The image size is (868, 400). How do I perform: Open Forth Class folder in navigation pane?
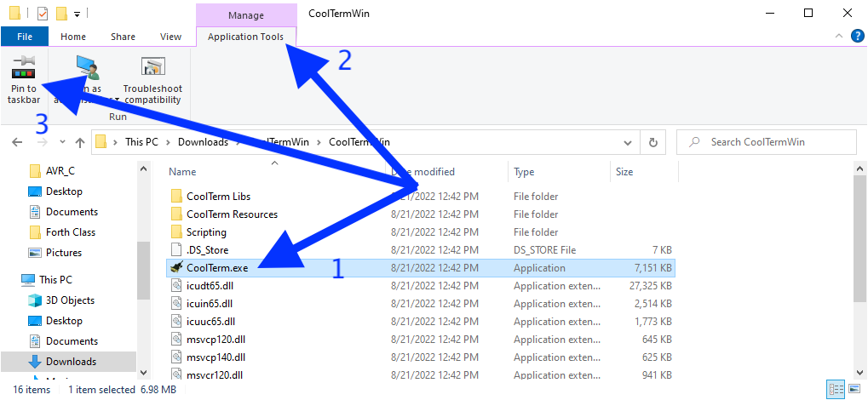(71, 232)
